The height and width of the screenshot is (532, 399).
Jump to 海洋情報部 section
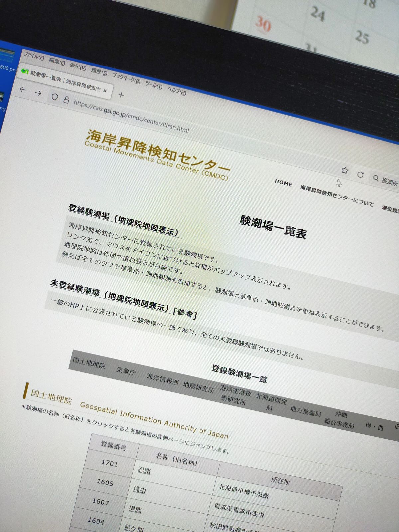[162, 379]
